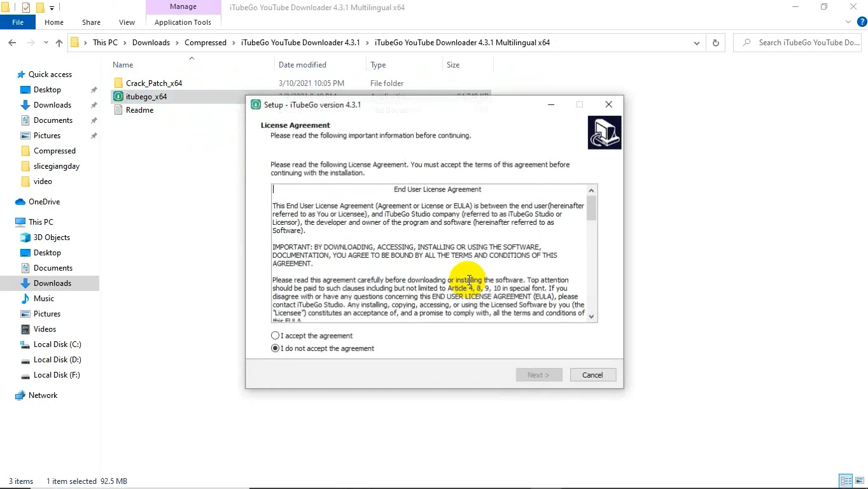The width and height of the screenshot is (868, 489).
Task: Sort by Type column header
Action: pyautogui.click(x=378, y=65)
